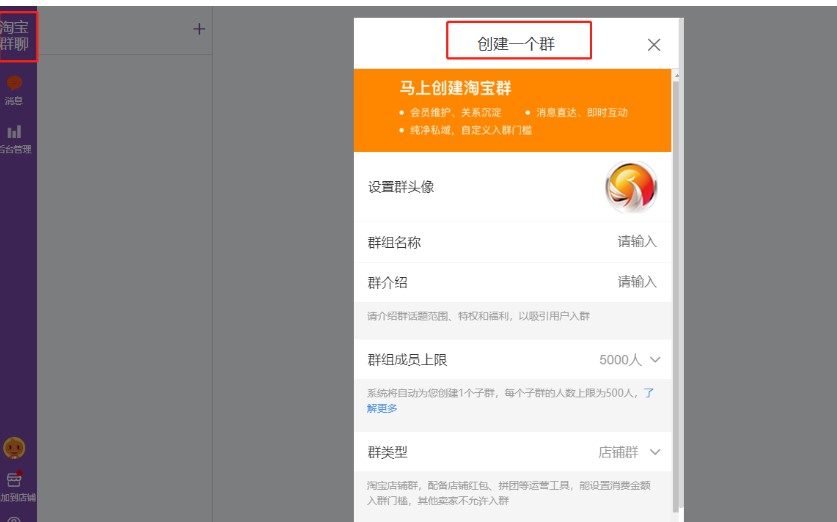This screenshot has height=522, width=837.
Task: Click the group avatar image
Action: 631,187
